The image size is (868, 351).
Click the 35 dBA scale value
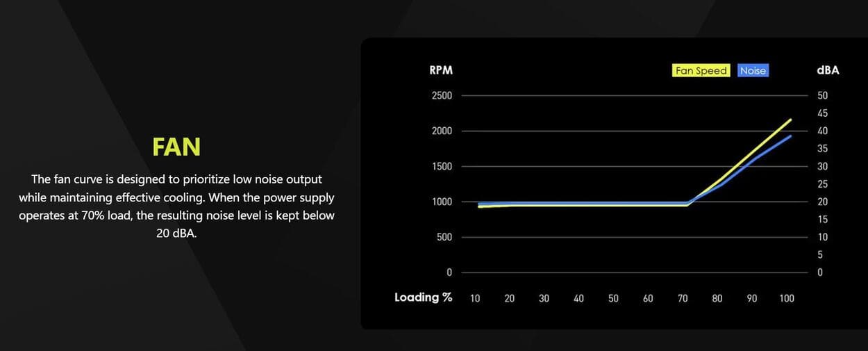click(822, 149)
